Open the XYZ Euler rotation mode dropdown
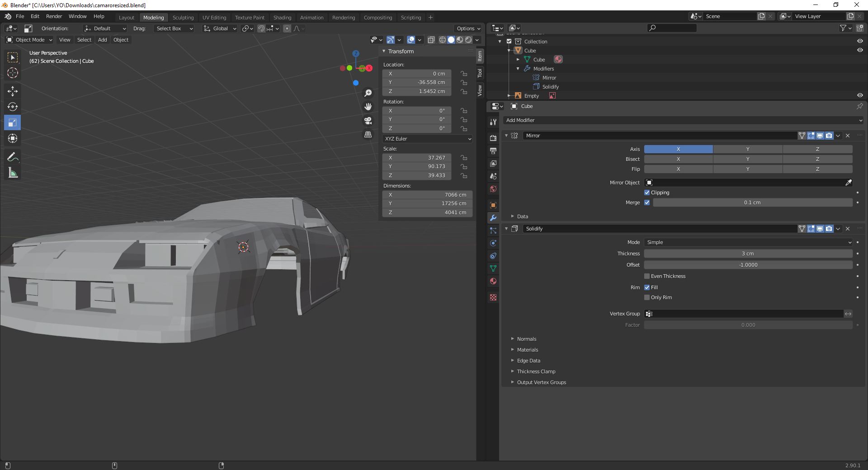The height and width of the screenshot is (470, 868). tap(428, 139)
